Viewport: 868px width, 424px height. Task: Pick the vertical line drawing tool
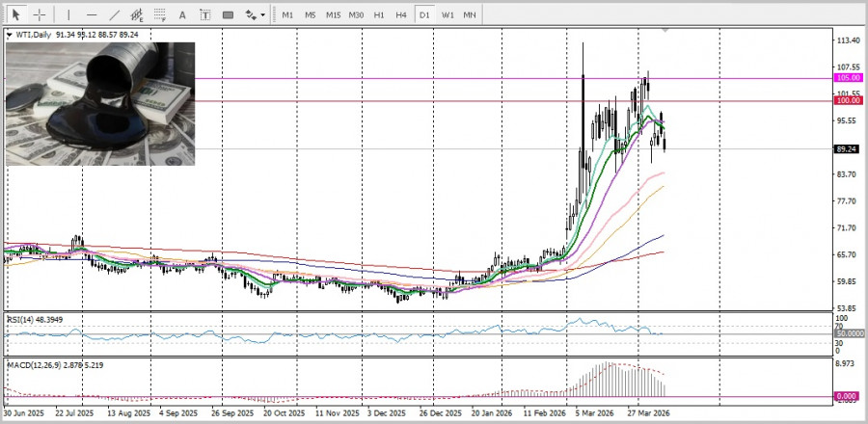coord(68,14)
